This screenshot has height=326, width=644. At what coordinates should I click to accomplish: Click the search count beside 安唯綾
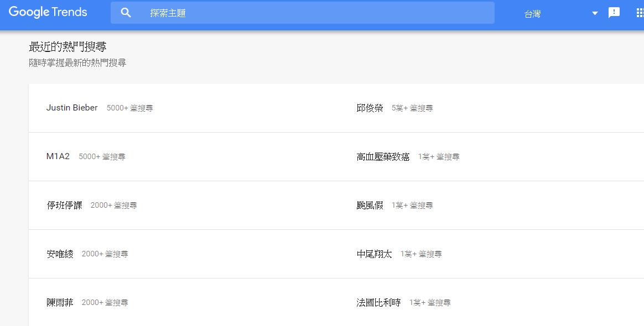[x=105, y=254]
